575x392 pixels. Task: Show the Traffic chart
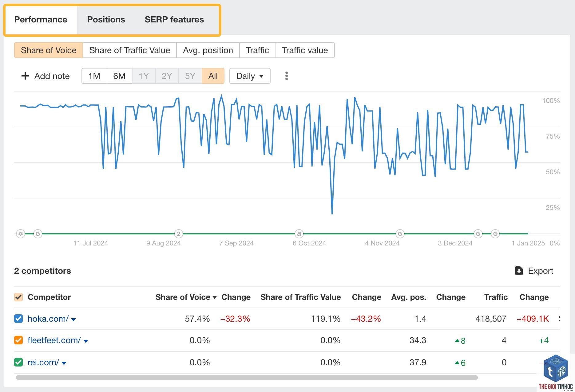point(258,50)
